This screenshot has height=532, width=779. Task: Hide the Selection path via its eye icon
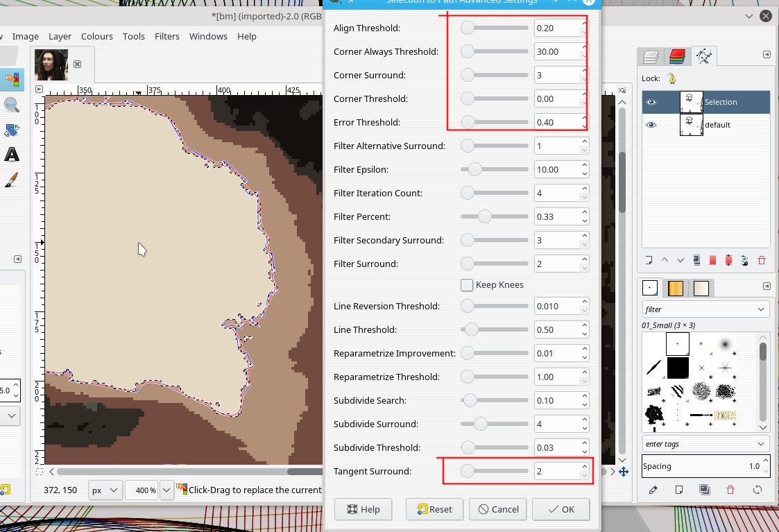(x=651, y=102)
